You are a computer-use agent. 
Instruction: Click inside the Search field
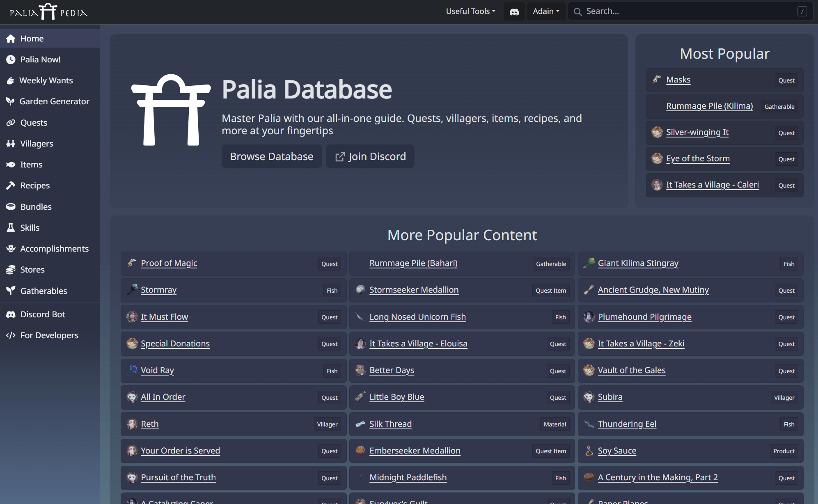(x=677, y=11)
